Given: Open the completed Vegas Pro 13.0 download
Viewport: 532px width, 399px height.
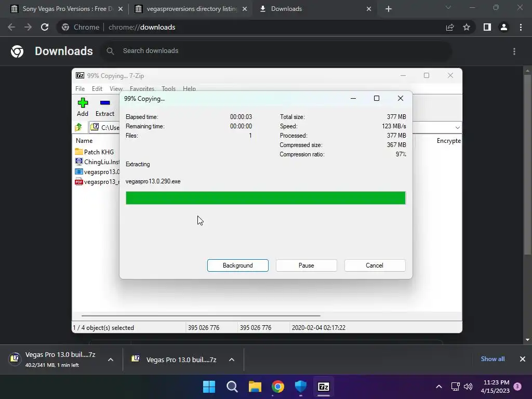Looking at the screenshot, I should tap(177, 360).
